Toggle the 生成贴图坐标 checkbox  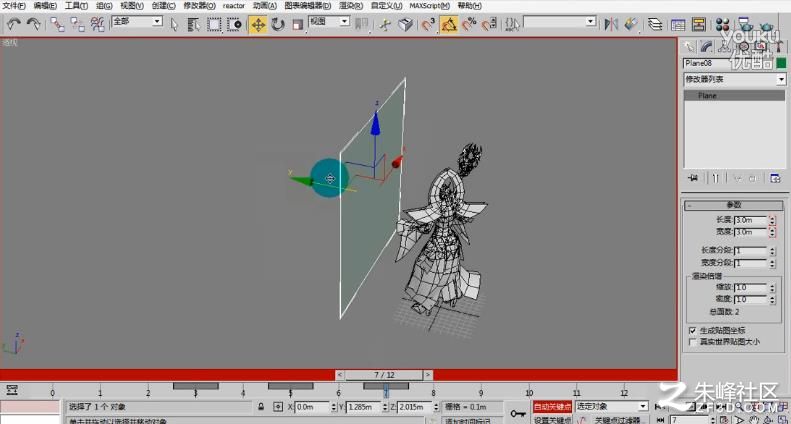click(x=693, y=331)
